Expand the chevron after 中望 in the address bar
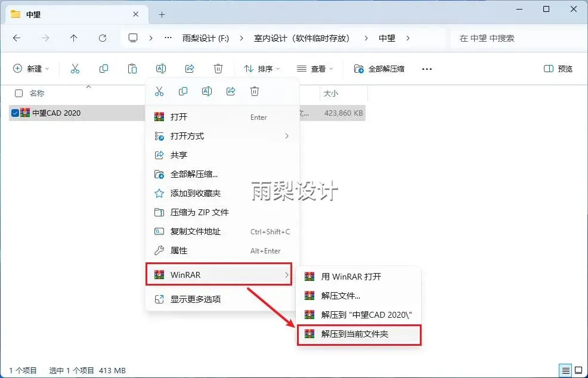588x378 pixels. (x=408, y=38)
